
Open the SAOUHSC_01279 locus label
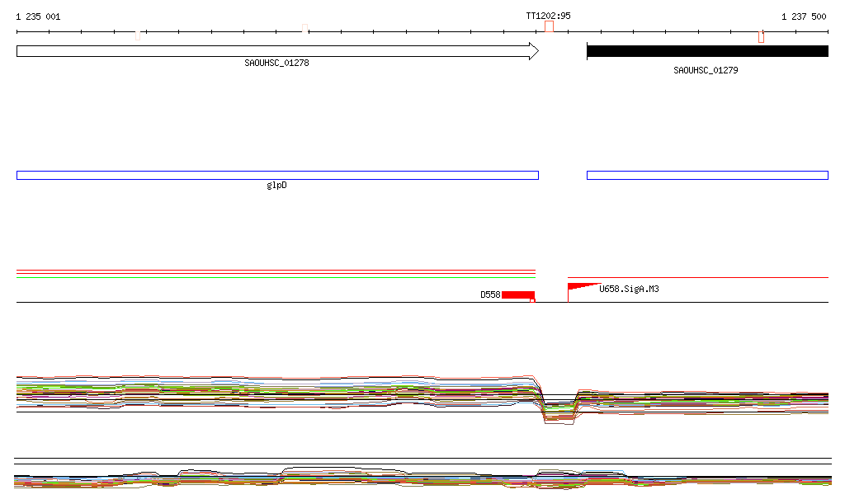tap(706, 71)
